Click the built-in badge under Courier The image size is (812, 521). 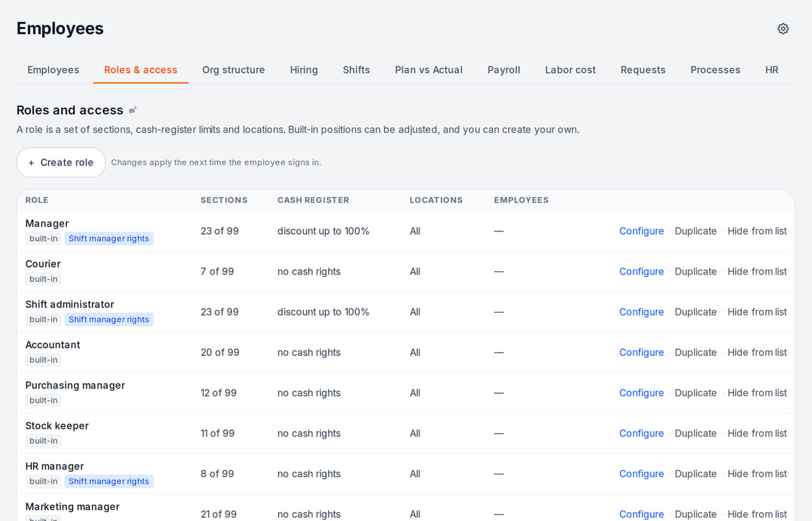point(43,279)
